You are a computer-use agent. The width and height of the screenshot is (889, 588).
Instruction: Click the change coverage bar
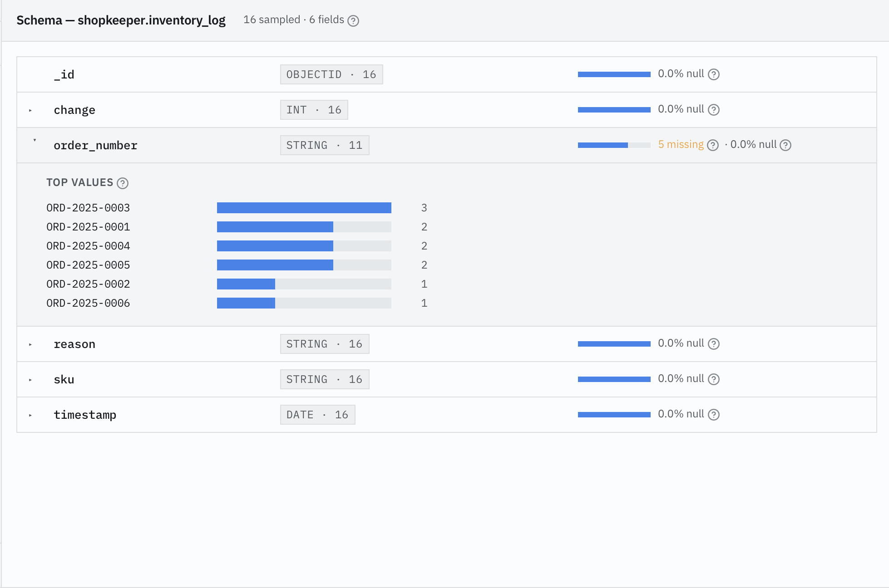click(614, 110)
